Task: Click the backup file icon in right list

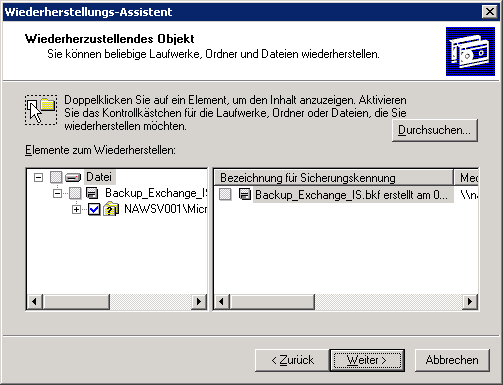Action: tap(245, 194)
